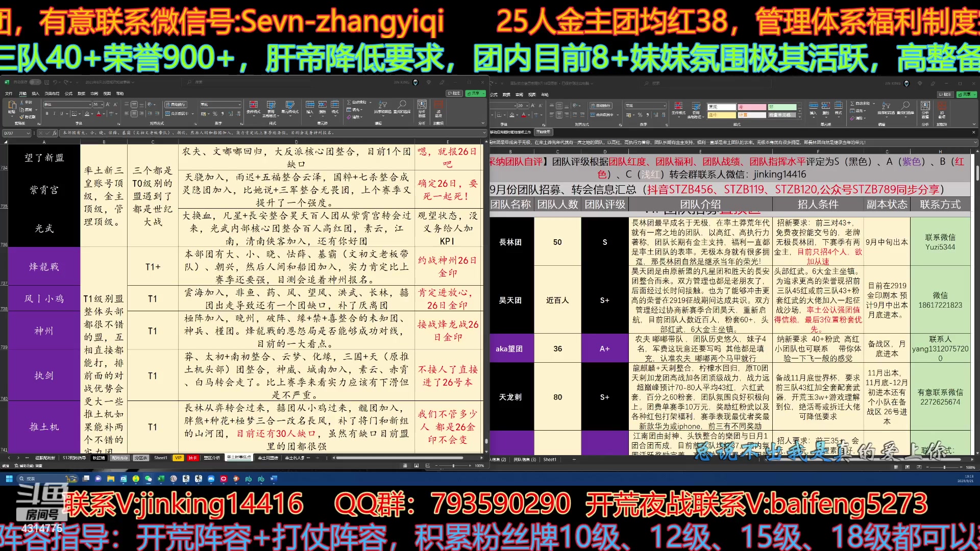The width and height of the screenshot is (980, 551).
Task: Toggle Underline in left Excel ribbon
Action: (x=62, y=114)
